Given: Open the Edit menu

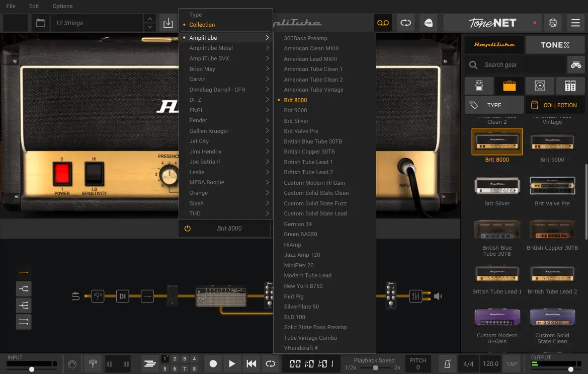Looking at the screenshot, I should click(x=34, y=6).
